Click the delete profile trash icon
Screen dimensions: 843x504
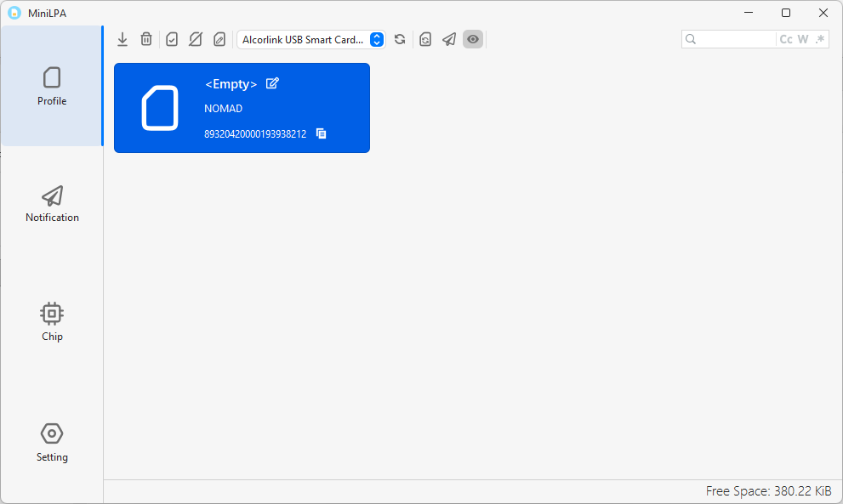coord(146,39)
